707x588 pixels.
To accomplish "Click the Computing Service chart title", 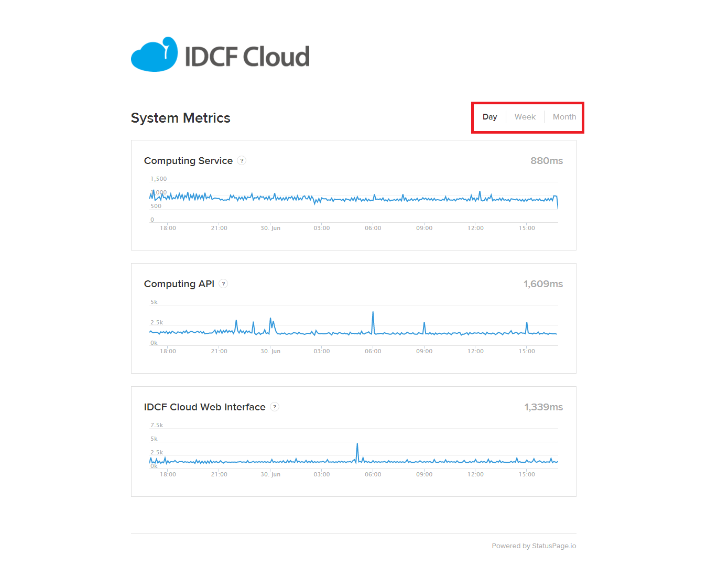I will coord(188,161).
